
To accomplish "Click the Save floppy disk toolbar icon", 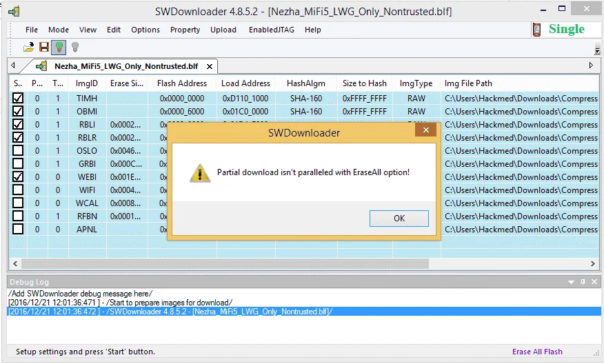I will coord(44,48).
